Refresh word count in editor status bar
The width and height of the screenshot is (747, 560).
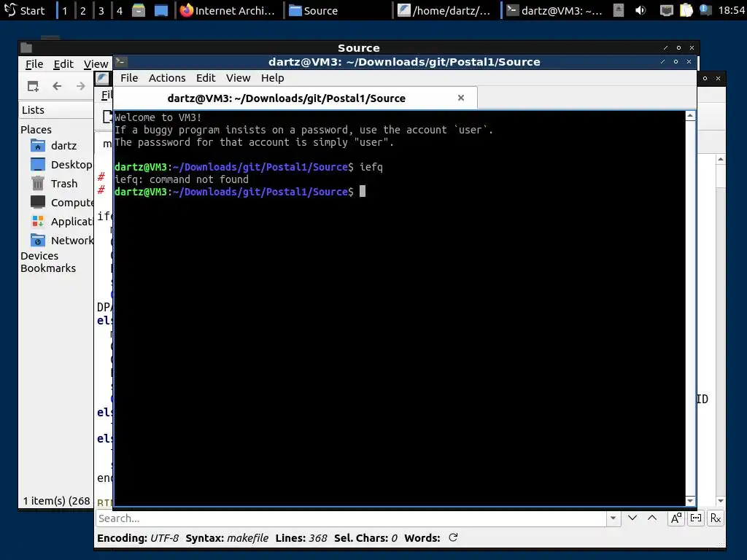coord(453,537)
